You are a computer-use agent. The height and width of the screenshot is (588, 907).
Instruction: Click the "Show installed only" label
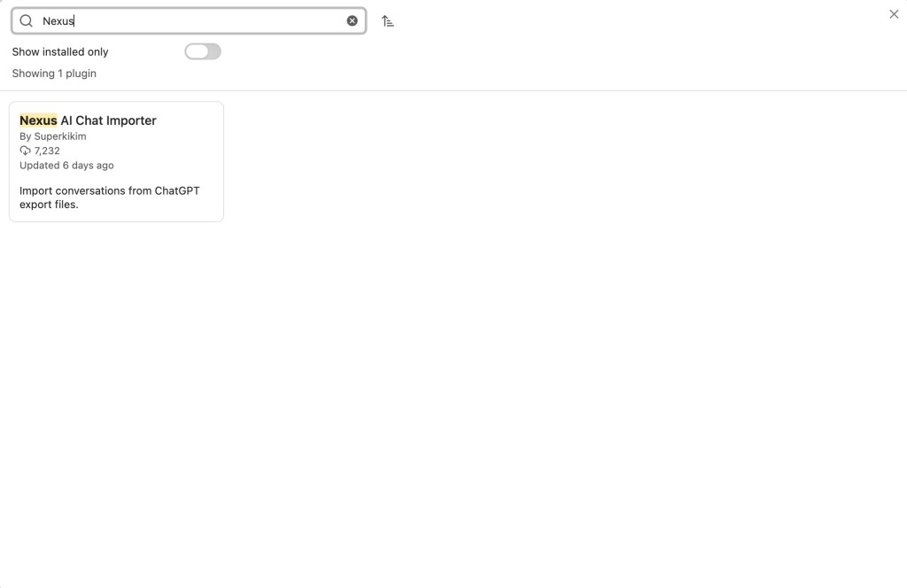pyautogui.click(x=60, y=52)
